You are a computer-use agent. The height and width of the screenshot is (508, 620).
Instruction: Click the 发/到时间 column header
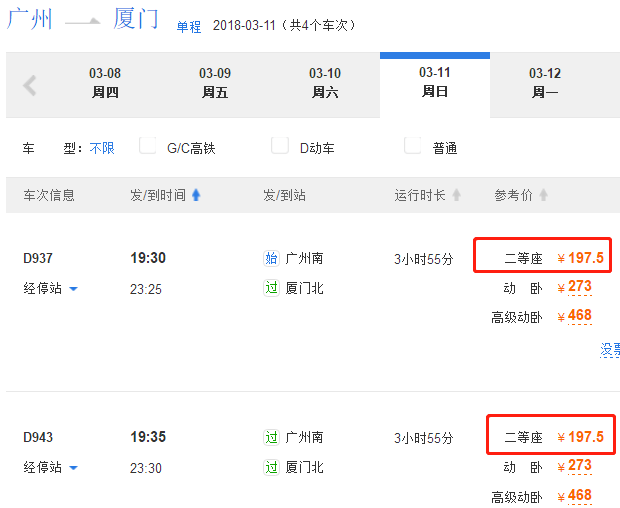(x=158, y=195)
